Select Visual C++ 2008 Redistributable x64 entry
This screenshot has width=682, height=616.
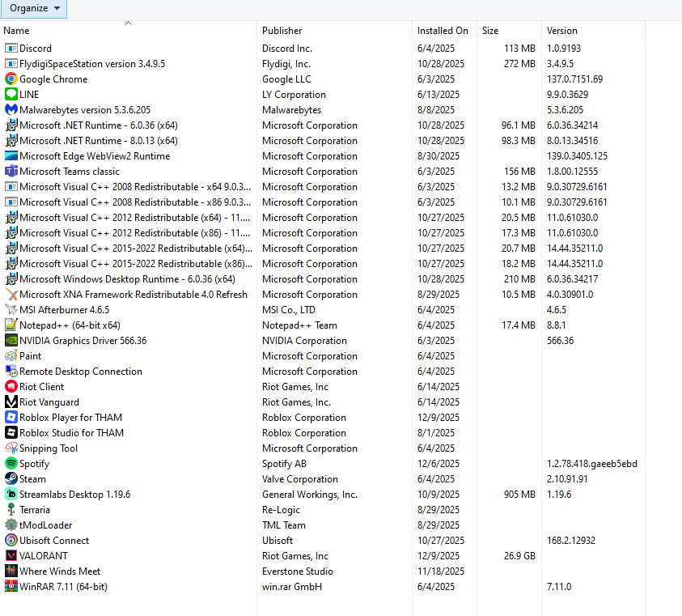[324, 187]
